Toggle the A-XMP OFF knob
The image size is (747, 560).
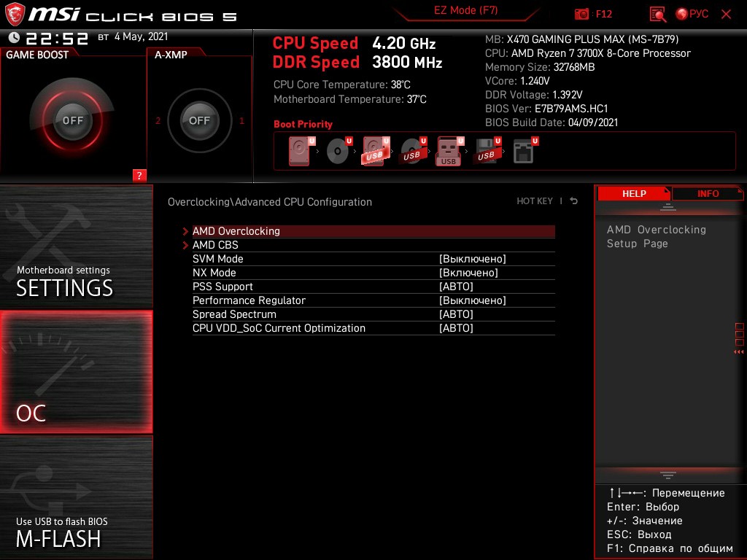pos(199,120)
